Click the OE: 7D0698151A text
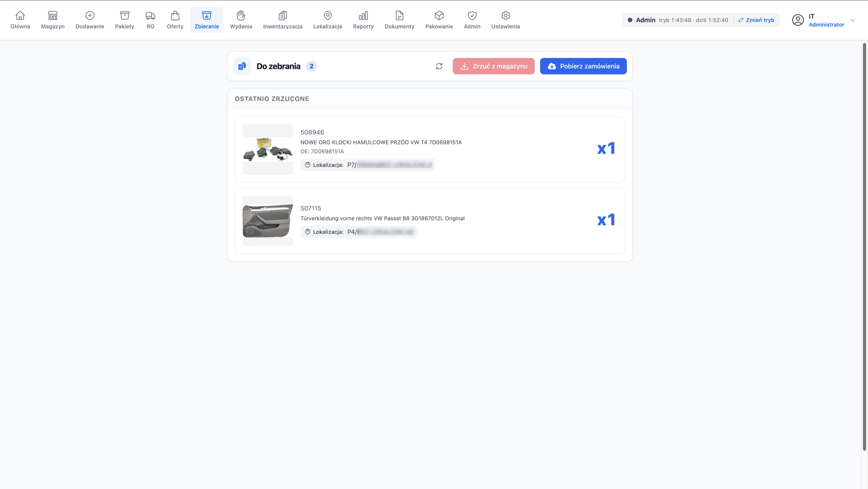The height and width of the screenshot is (489, 868). click(x=322, y=151)
